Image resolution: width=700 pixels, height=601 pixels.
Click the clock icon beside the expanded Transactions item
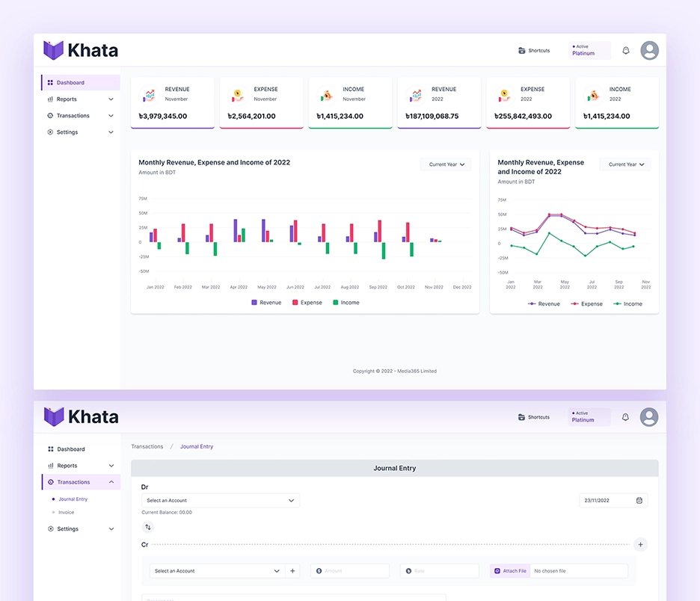click(50, 482)
